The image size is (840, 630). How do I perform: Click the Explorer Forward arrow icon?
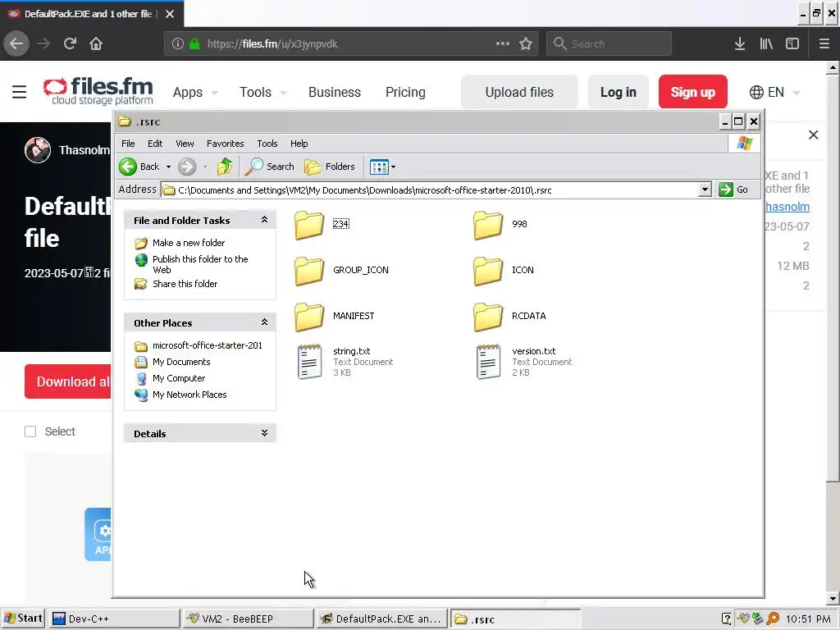point(187,167)
